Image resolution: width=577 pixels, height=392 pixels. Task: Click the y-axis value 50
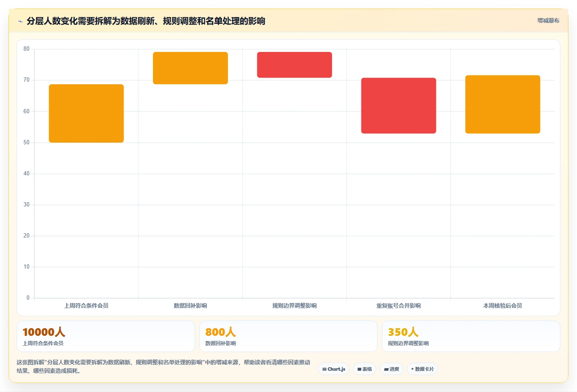26,143
